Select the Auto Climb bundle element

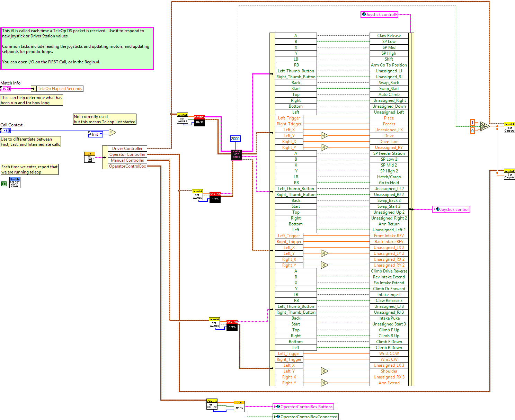389,95
